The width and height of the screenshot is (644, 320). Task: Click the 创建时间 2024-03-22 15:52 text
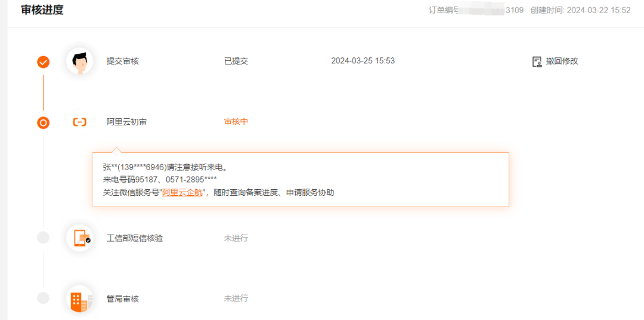[580, 10]
